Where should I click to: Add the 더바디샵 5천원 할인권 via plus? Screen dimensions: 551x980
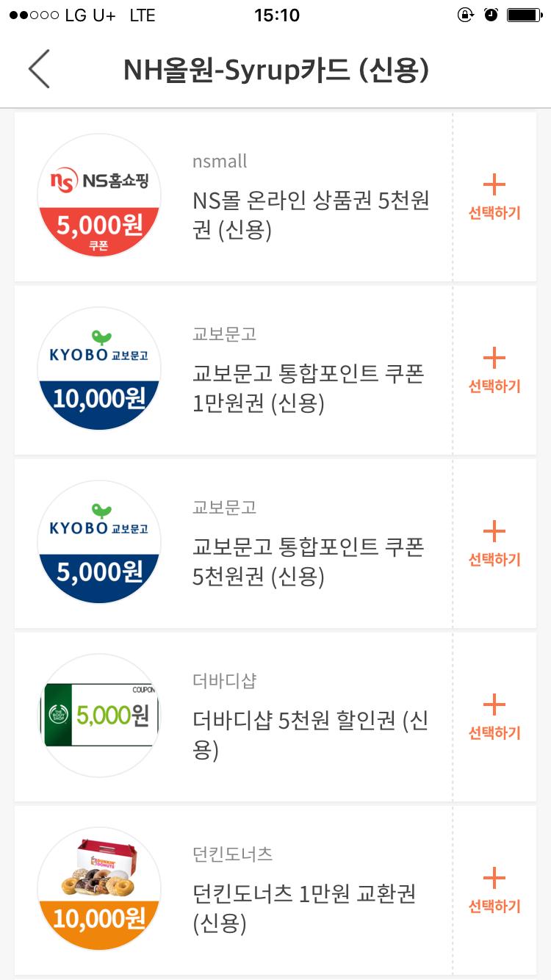tap(494, 706)
